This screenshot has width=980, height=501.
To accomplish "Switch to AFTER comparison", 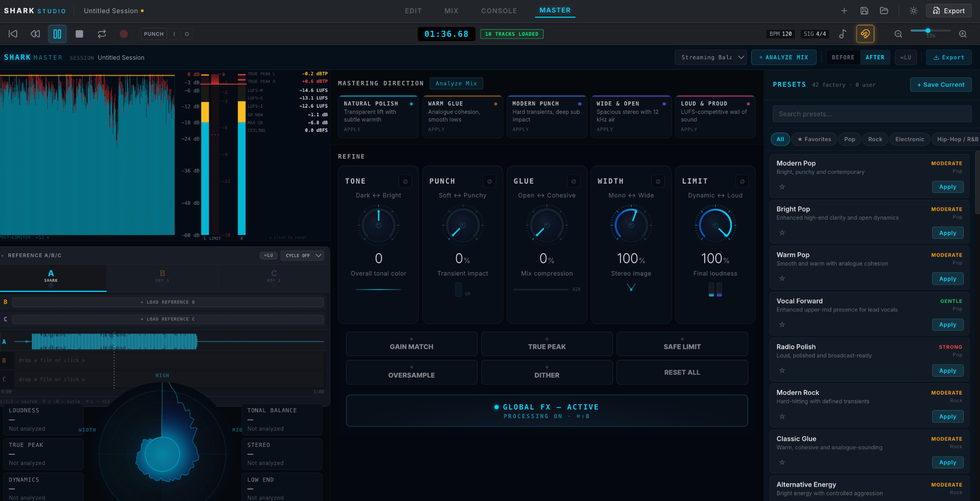I will click(x=875, y=57).
